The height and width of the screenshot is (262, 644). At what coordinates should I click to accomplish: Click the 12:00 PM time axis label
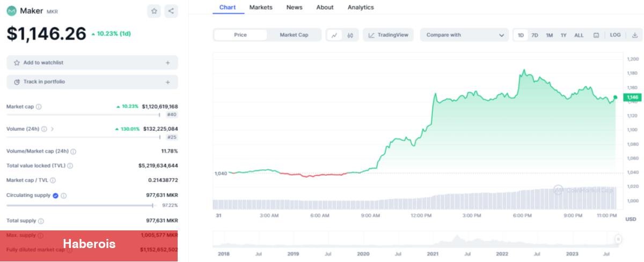click(421, 215)
